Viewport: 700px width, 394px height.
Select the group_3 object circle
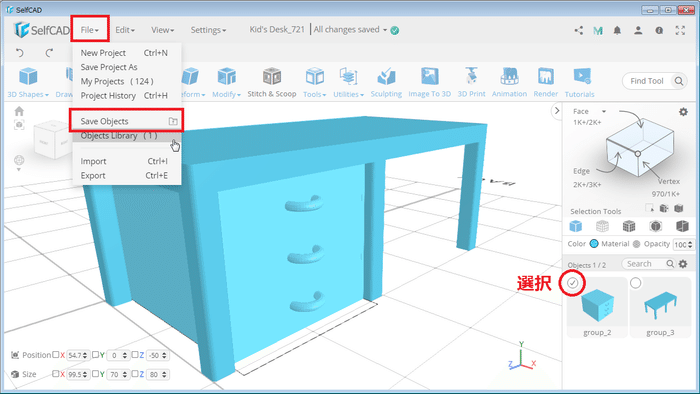coord(636,283)
